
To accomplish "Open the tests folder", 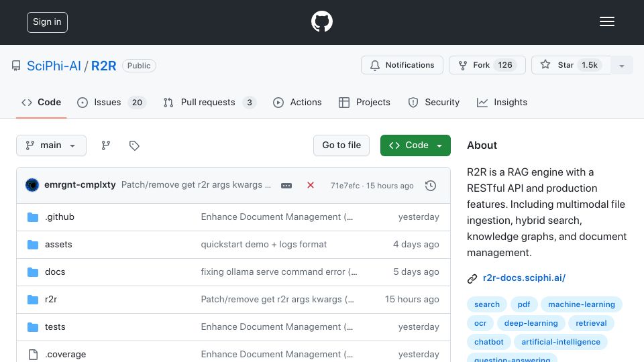I will [55, 326].
